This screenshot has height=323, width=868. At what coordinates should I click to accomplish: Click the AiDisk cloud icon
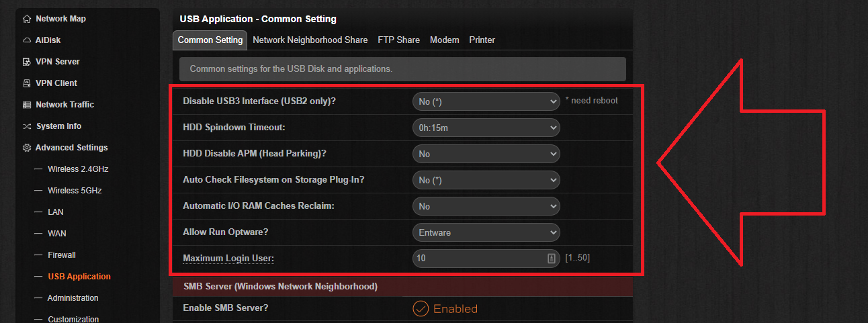[27, 40]
